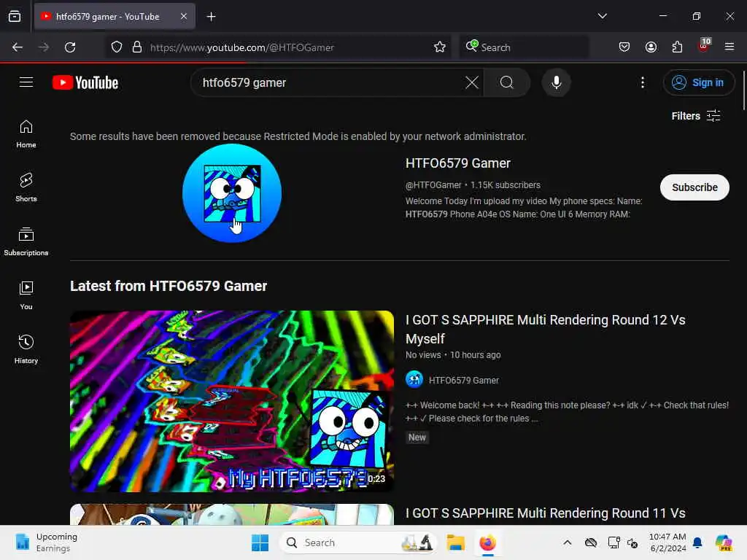Viewport: 747px width, 560px height.
Task: Click the page vertical scrollbar
Action: click(x=743, y=90)
